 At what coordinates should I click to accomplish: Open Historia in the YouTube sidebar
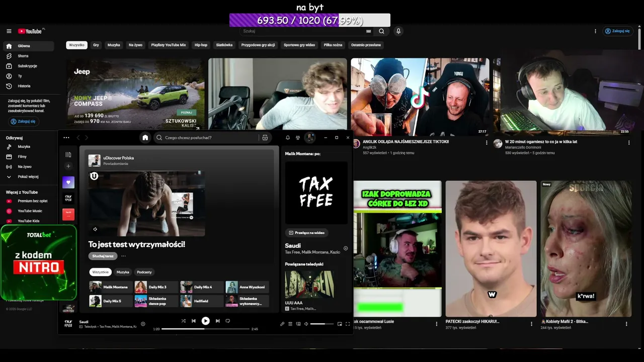pos(24,86)
